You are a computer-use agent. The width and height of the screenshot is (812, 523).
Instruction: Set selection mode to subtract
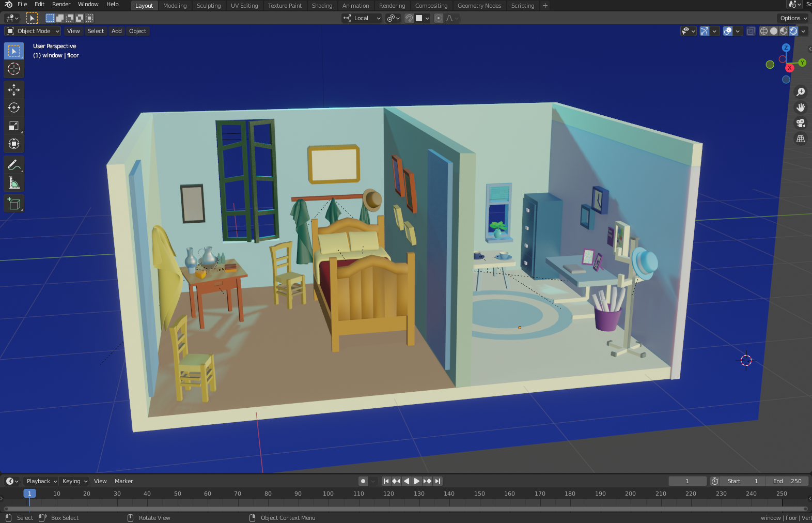pos(70,18)
